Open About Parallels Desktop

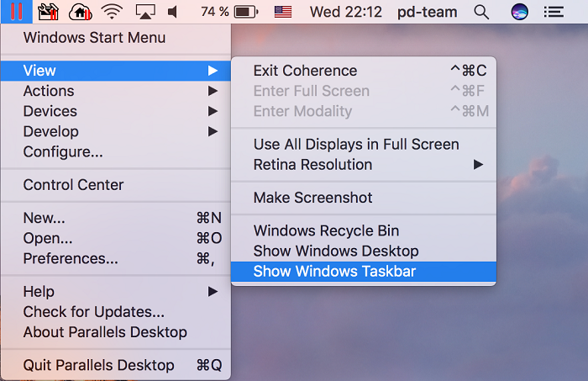[x=116, y=332]
